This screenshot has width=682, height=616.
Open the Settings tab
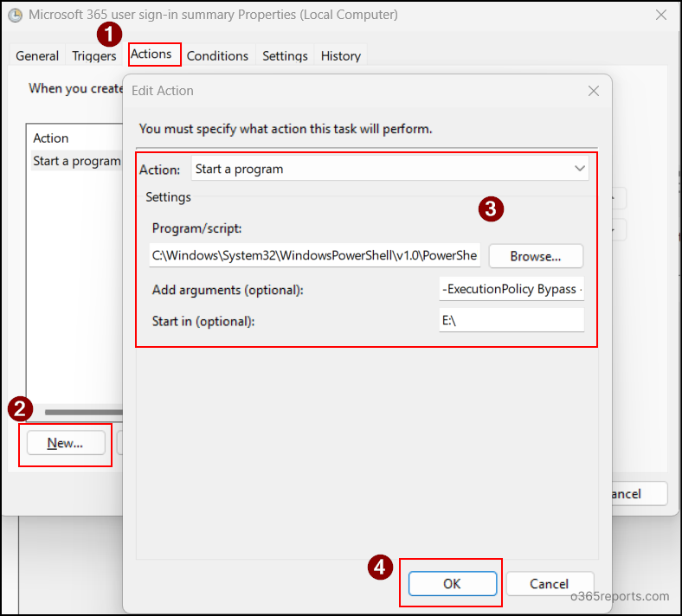point(285,55)
